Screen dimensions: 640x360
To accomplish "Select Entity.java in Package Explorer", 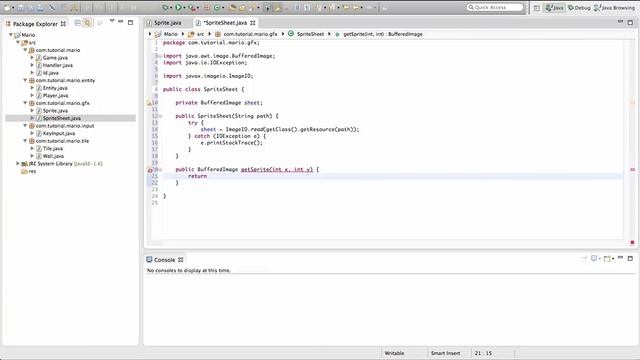I will pyautogui.click(x=55, y=88).
